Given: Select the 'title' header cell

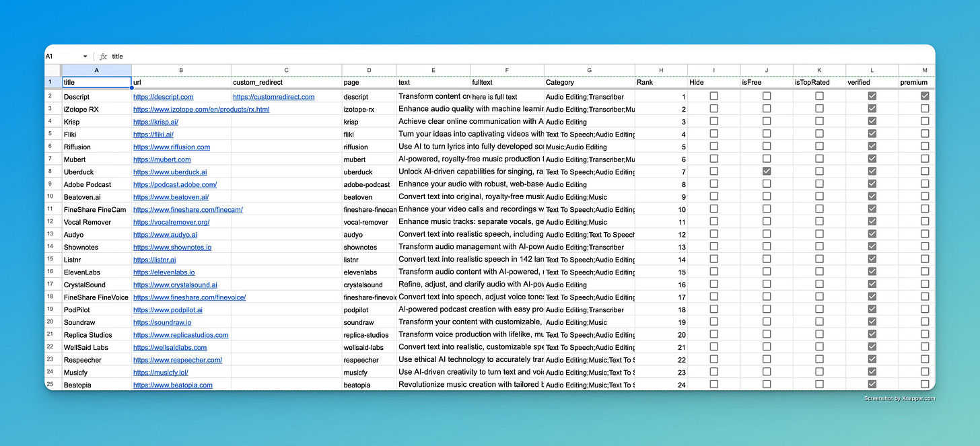Looking at the screenshot, I should 96,82.
